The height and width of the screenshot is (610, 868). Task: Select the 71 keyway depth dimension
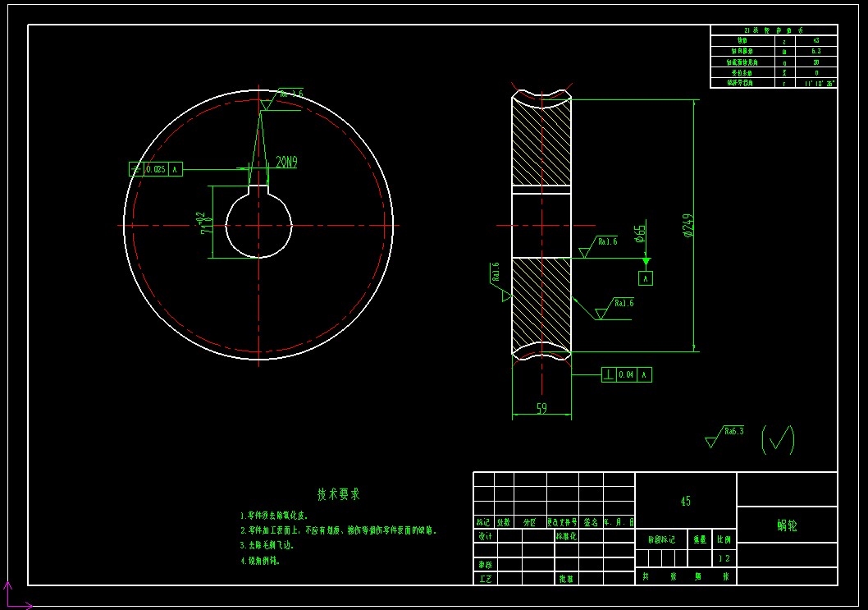[x=205, y=223]
